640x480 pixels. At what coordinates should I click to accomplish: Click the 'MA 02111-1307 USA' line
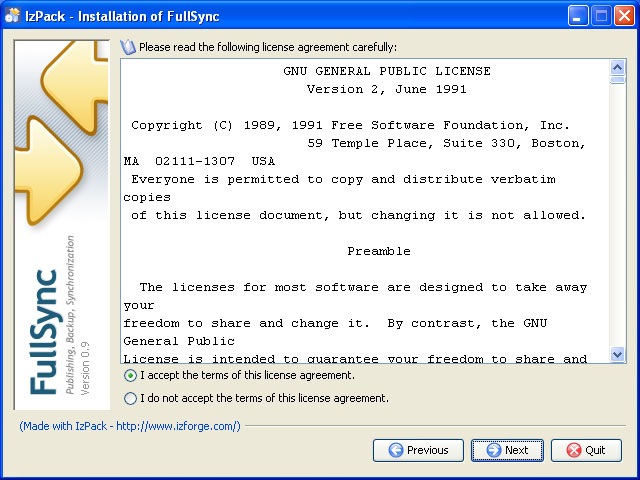pyautogui.click(x=199, y=161)
